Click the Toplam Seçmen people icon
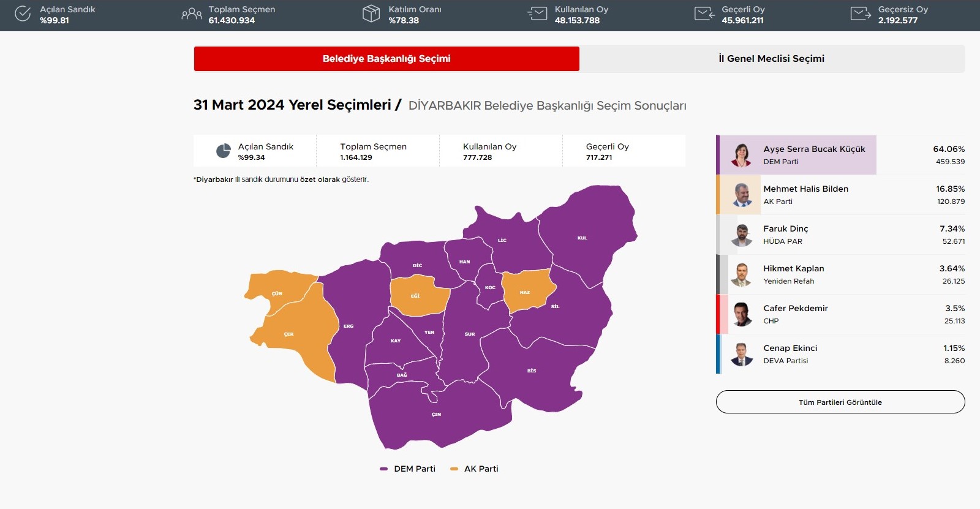 click(x=191, y=14)
